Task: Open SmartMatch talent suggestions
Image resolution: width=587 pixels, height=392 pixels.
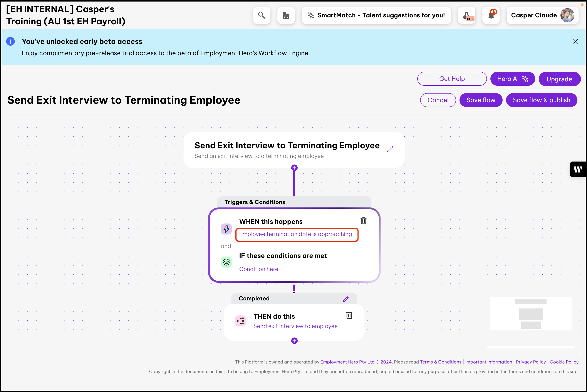Action: coord(376,15)
